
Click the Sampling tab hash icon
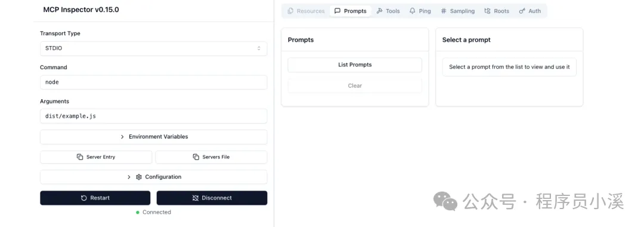[444, 11]
